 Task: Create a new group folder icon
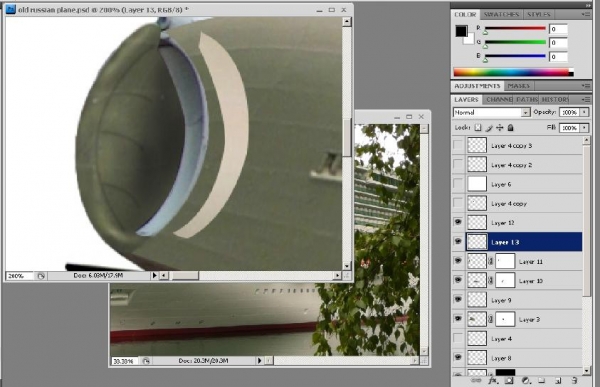point(541,380)
